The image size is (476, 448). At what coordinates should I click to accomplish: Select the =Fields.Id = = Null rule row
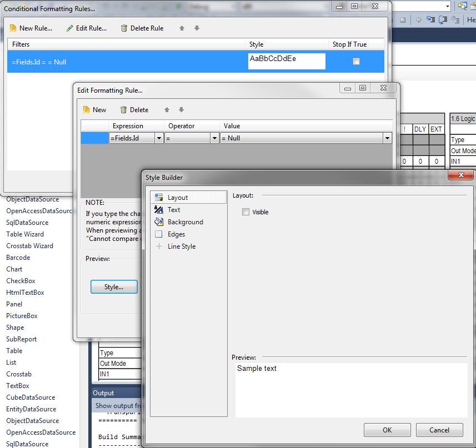(196, 62)
